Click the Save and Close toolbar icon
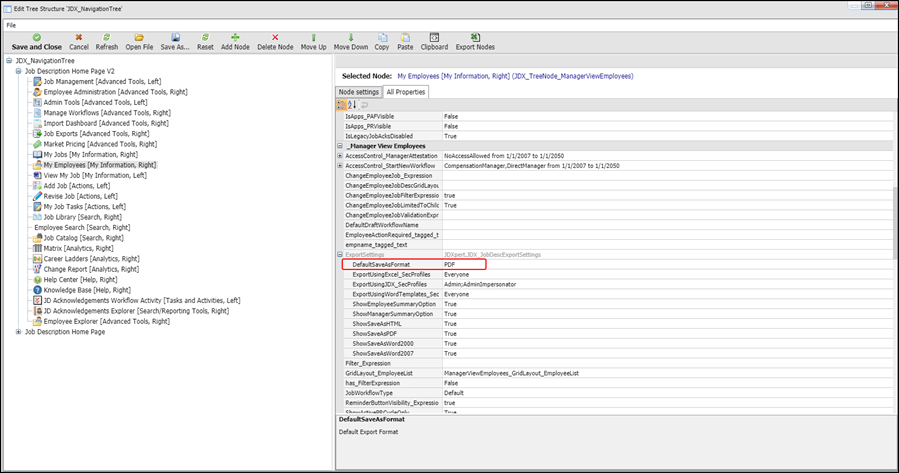 36,37
